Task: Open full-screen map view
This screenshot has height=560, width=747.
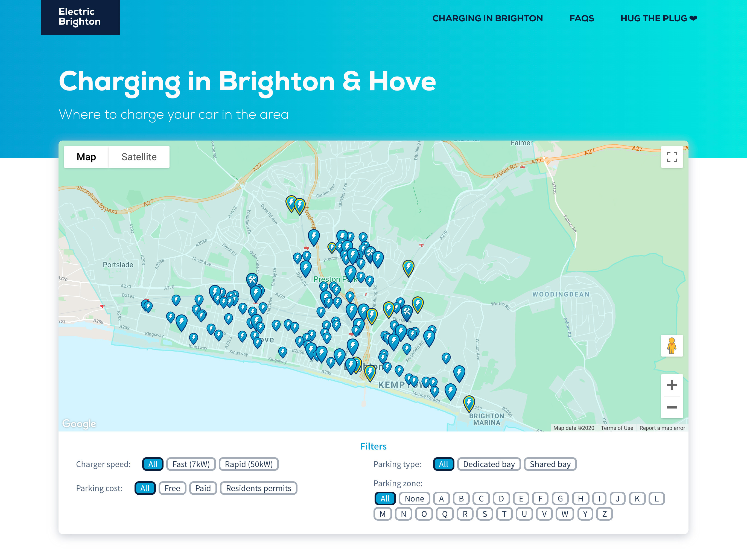Action: coord(672,157)
